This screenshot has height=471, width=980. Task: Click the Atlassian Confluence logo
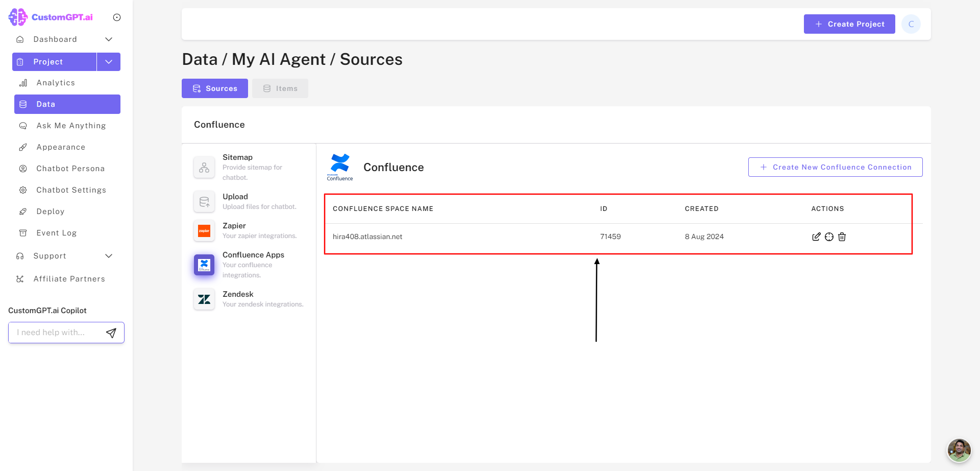(340, 167)
